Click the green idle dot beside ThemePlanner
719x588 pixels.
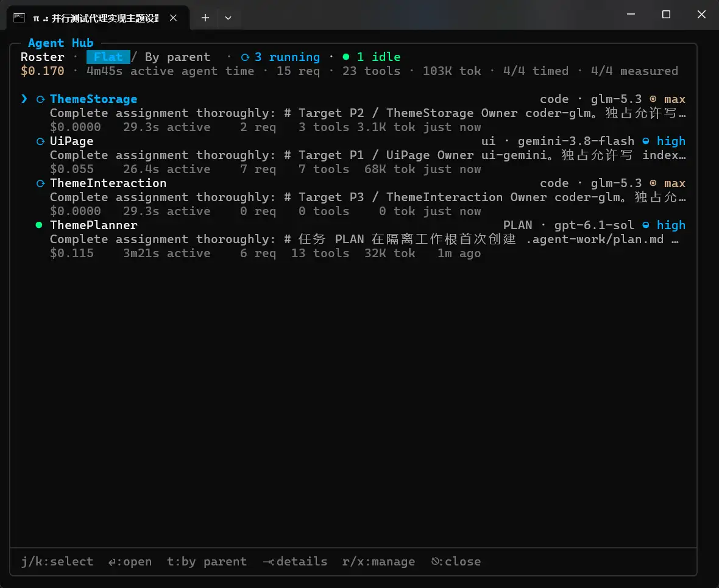(x=39, y=225)
